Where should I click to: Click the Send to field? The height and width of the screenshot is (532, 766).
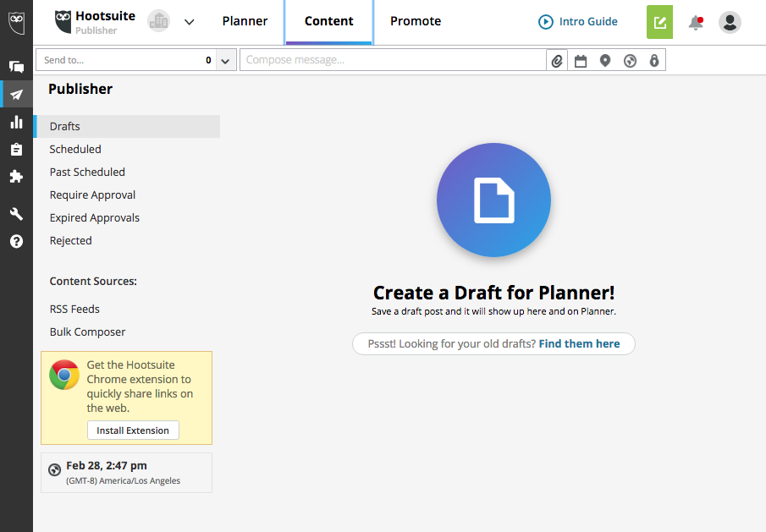[x=125, y=60]
